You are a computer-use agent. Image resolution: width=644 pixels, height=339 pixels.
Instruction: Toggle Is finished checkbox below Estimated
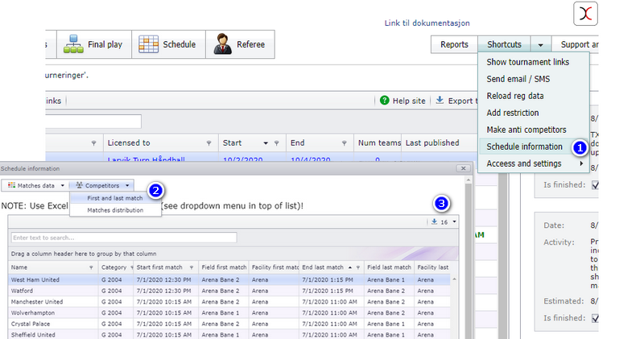(595, 318)
